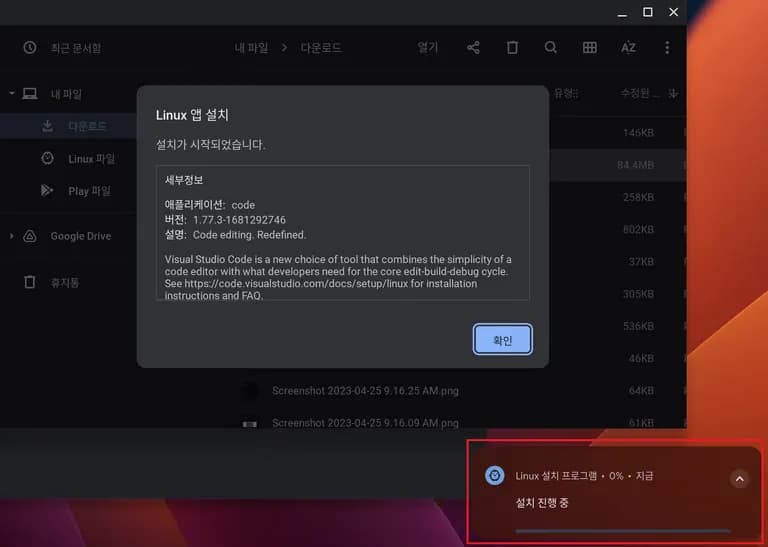Click 다운로드 in the breadcrumb path

click(321, 48)
